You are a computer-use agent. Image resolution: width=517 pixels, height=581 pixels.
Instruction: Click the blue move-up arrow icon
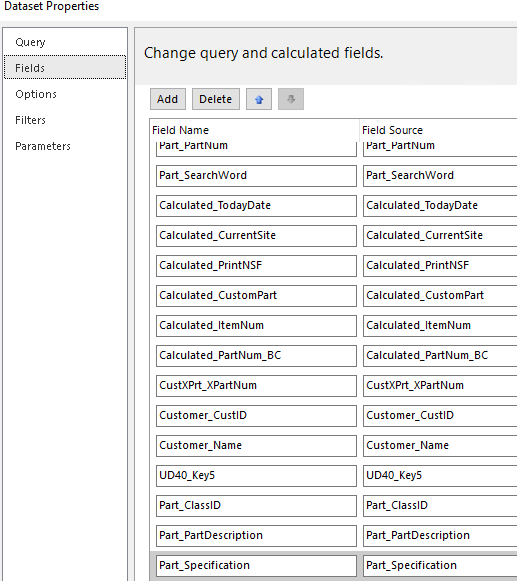(259, 99)
